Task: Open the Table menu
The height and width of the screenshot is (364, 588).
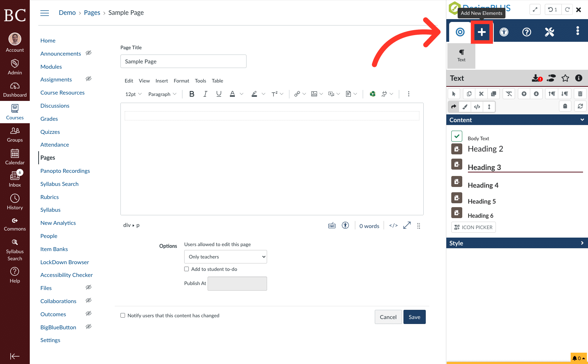Action: 217,81
